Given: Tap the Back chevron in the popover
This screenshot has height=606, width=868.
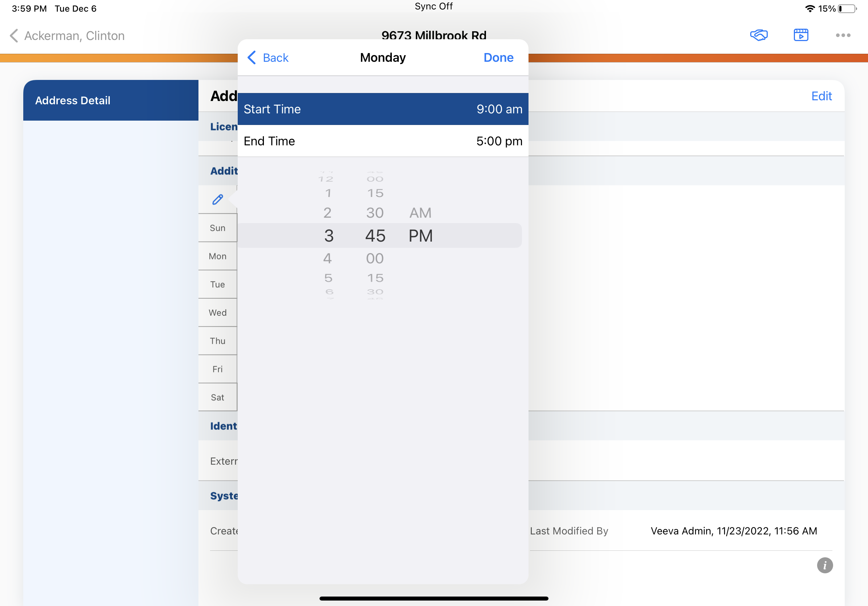Looking at the screenshot, I should tap(268, 58).
